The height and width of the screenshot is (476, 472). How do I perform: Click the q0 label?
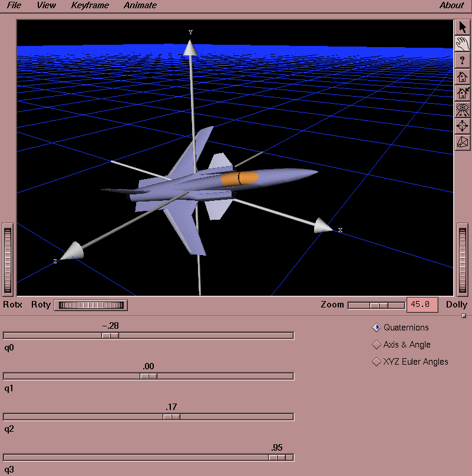coord(9,348)
